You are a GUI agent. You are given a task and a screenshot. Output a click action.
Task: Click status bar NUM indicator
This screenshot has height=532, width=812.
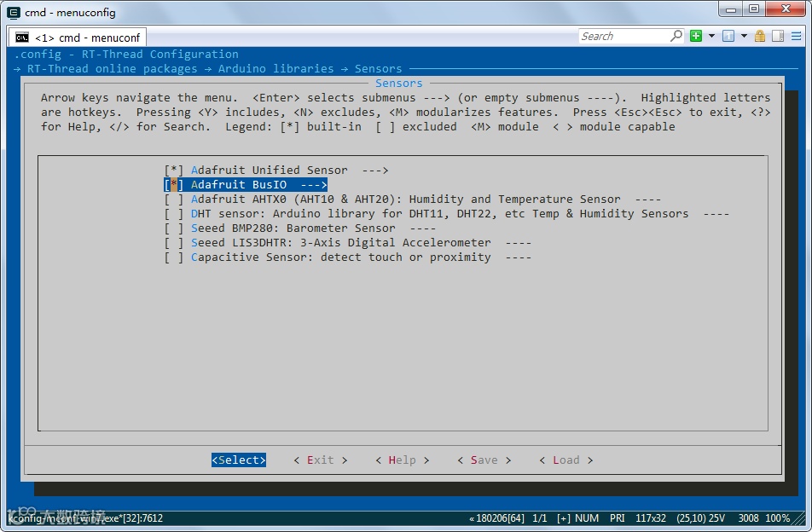[x=587, y=518]
